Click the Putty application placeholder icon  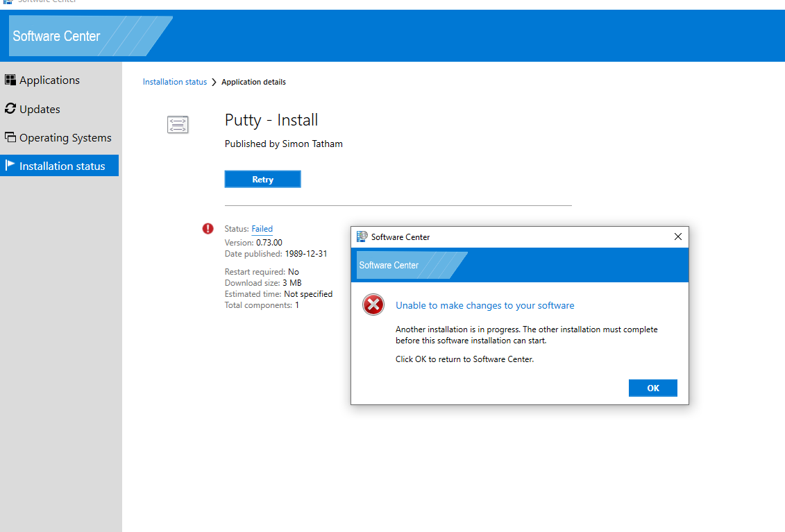[x=178, y=124]
